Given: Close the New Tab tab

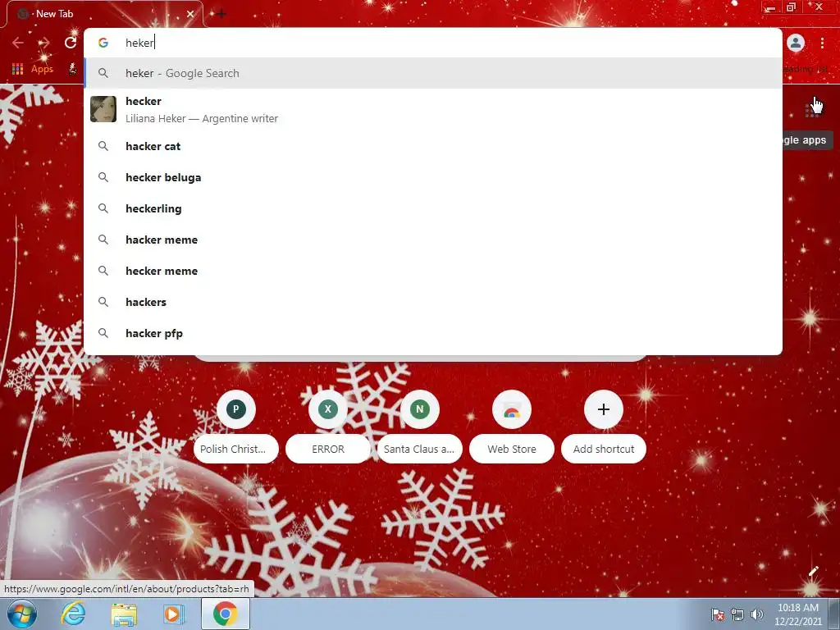Looking at the screenshot, I should click(x=190, y=14).
